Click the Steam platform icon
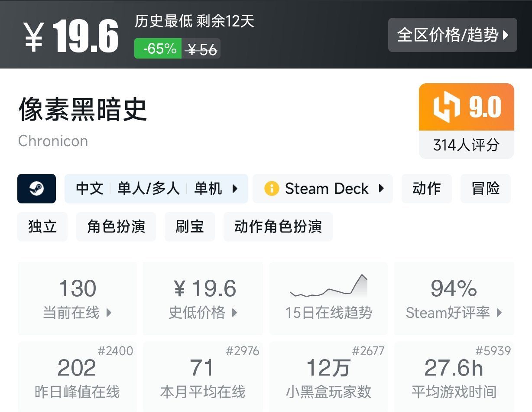532x412 pixels. click(x=36, y=189)
